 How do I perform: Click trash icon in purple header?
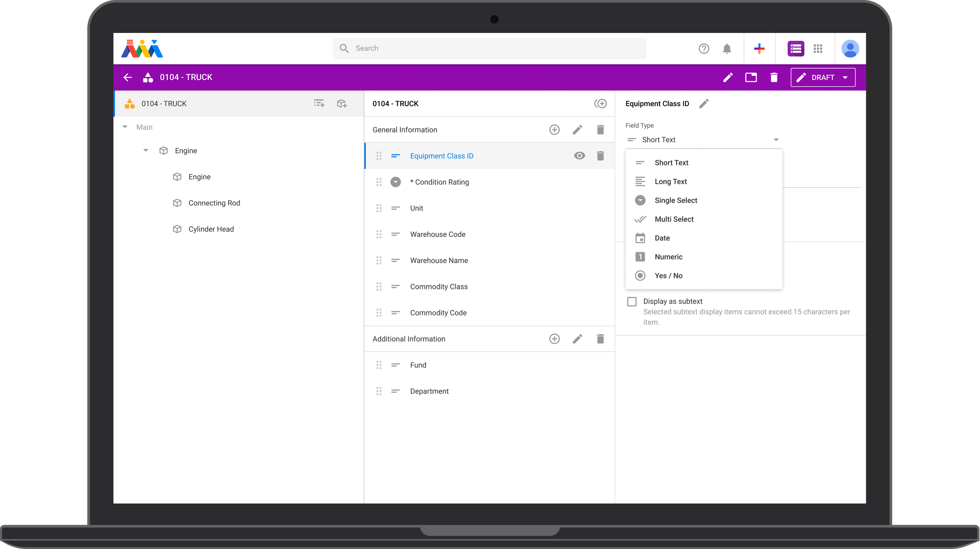[774, 77]
